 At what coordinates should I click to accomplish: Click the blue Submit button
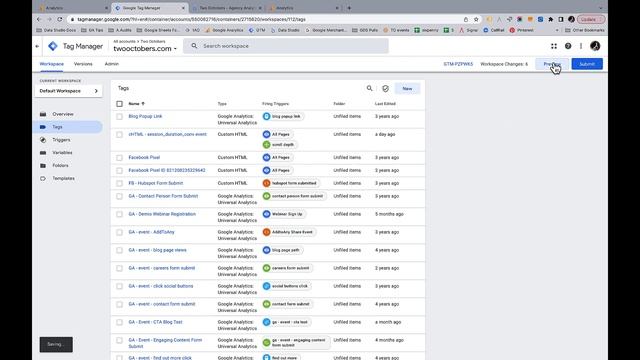click(587, 64)
